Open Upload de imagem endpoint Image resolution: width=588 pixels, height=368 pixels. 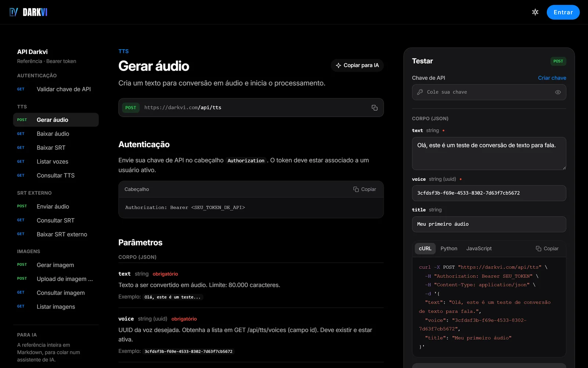click(56, 279)
